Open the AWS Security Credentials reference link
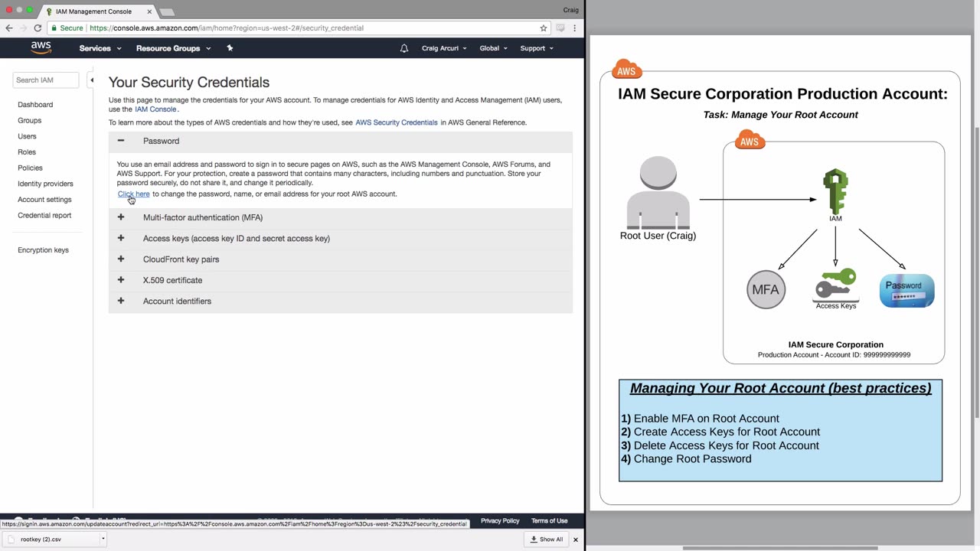The image size is (980, 551). (x=397, y=122)
